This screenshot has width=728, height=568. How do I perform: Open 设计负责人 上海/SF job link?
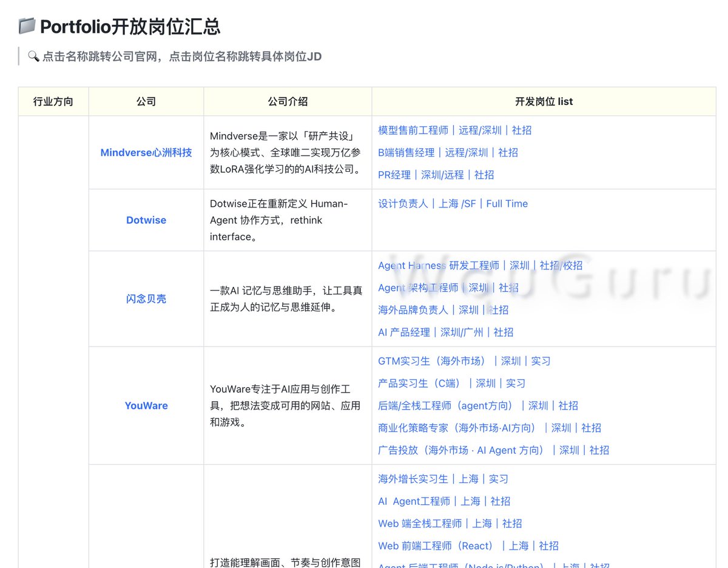pyautogui.click(x=453, y=203)
